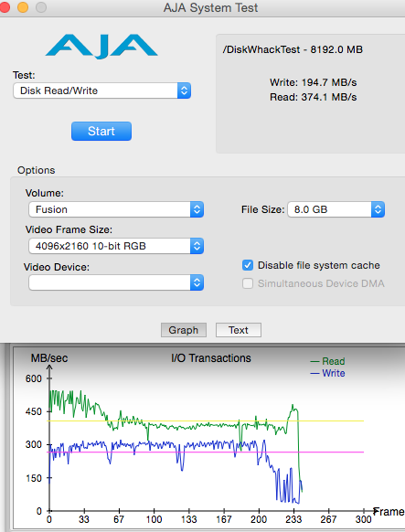Click the Write: 194.7 MB/s result

313,82
